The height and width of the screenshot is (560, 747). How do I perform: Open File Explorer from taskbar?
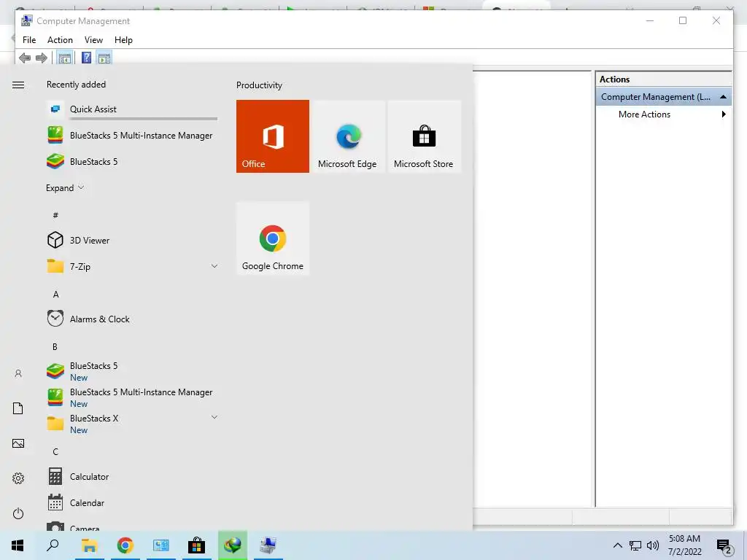coord(89,545)
